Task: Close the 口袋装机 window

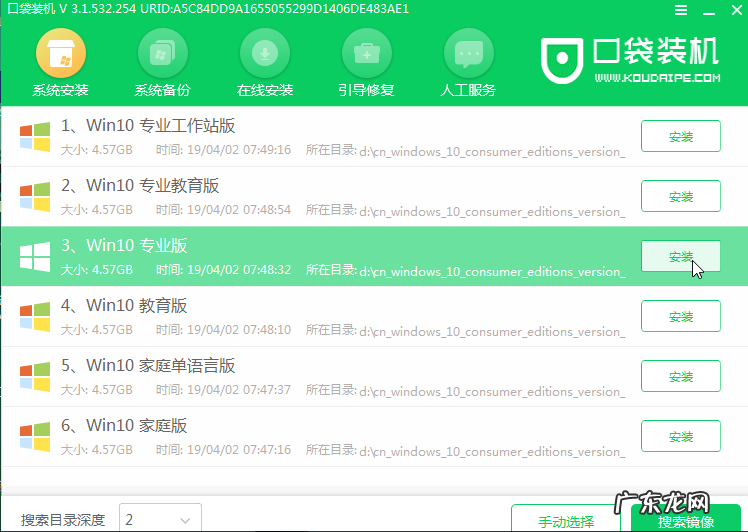Action: pyautogui.click(x=737, y=10)
